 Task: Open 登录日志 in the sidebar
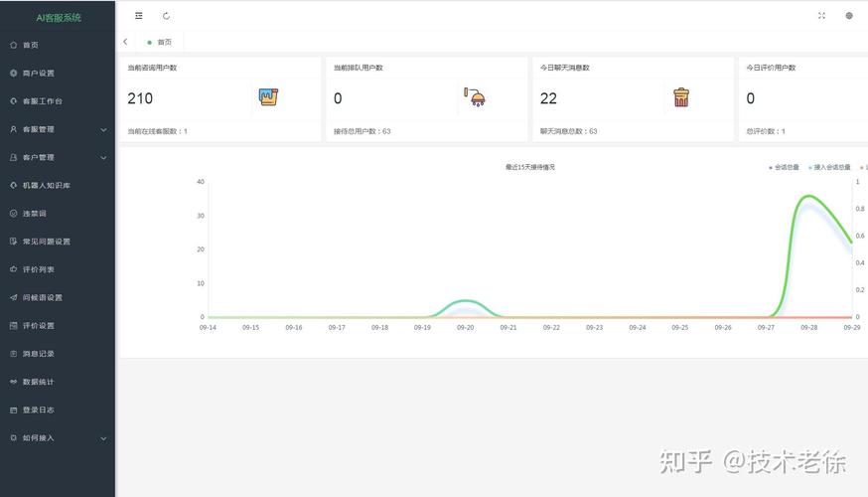click(38, 410)
